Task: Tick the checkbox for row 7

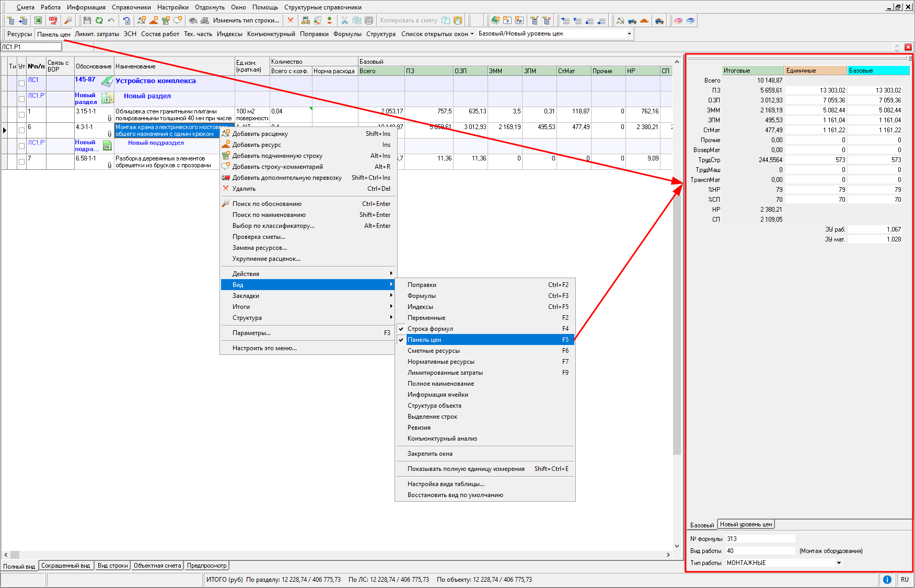Action: coord(21,162)
